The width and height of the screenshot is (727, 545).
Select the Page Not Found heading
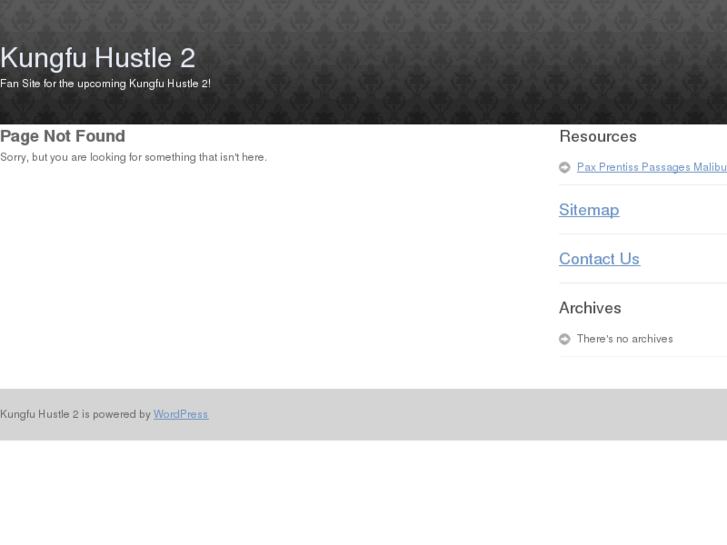[63, 136]
